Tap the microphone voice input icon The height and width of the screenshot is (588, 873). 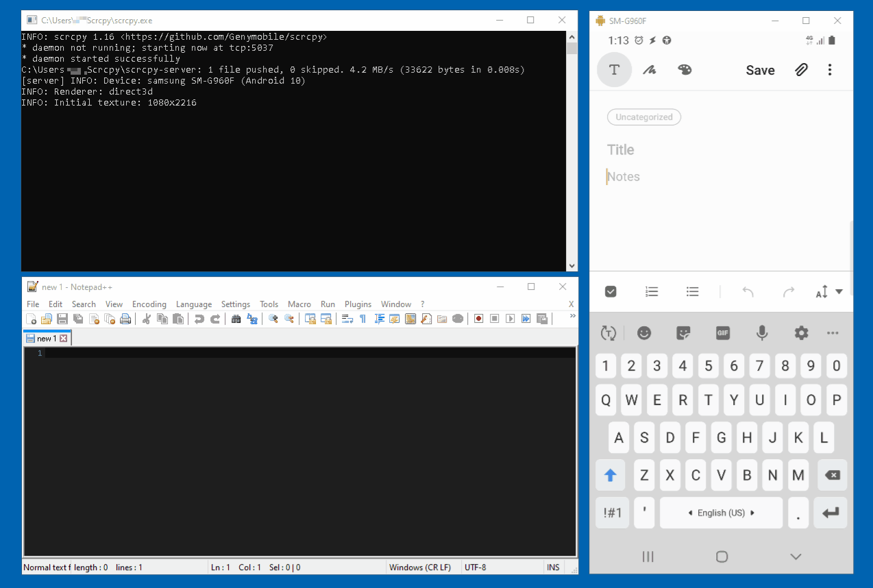coord(761,333)
